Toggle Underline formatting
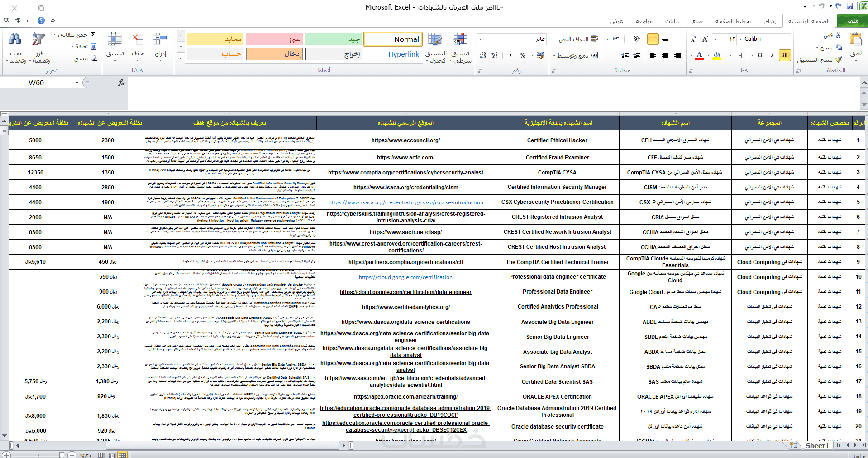The image size is (868, 458). tap(760, 55)
